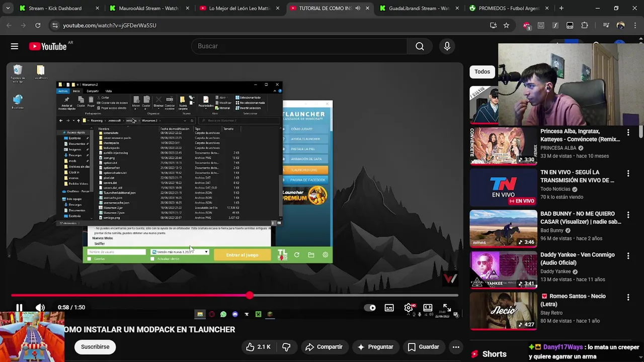
Task: Open the Adblock Plus extension icon
Action: (x=527, y=25)
